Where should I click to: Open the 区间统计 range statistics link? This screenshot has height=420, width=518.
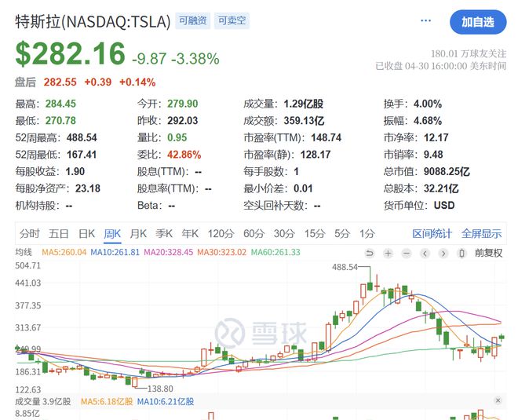point(432,234)
